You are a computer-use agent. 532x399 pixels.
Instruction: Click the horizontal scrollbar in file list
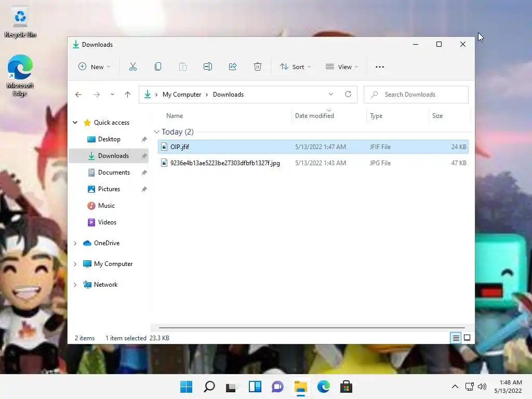(312, 328)
